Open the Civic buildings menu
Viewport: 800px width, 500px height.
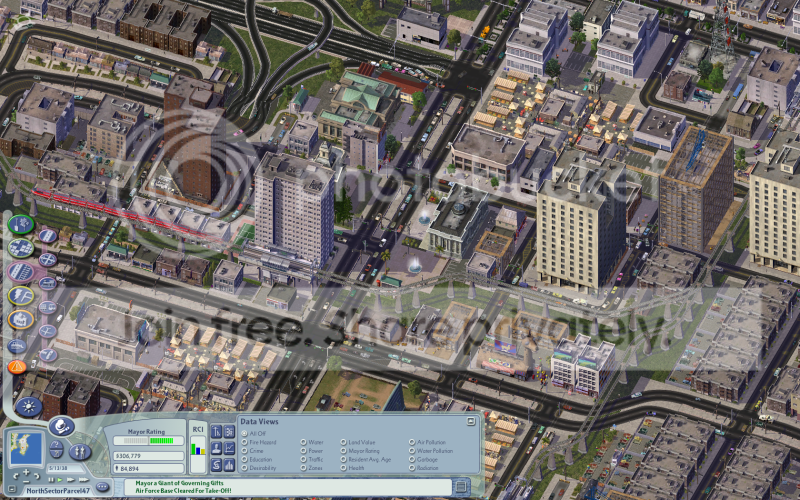coord(21,319)
